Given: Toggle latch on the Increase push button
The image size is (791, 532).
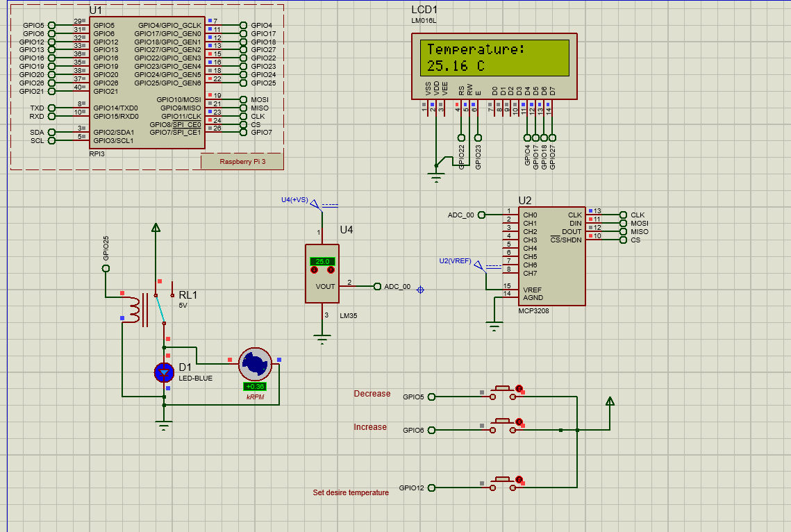Looking at the screenshot, I should (x=519, y=422).
